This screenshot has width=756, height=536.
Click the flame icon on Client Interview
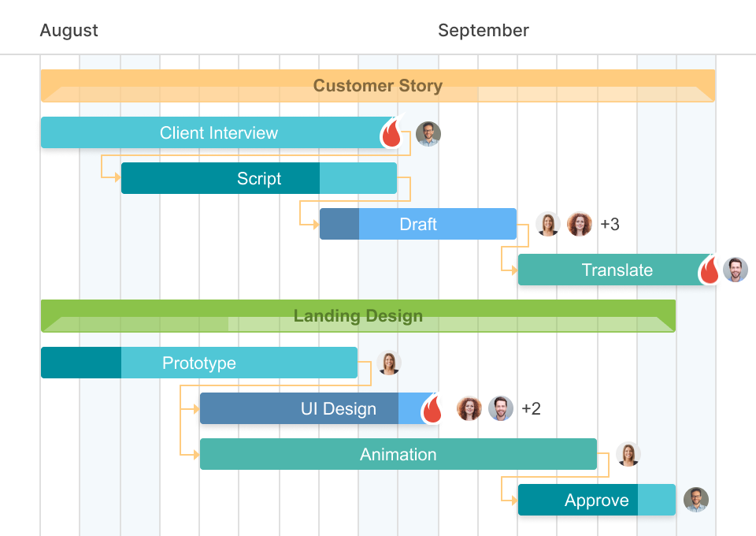(x=392, y=131)
